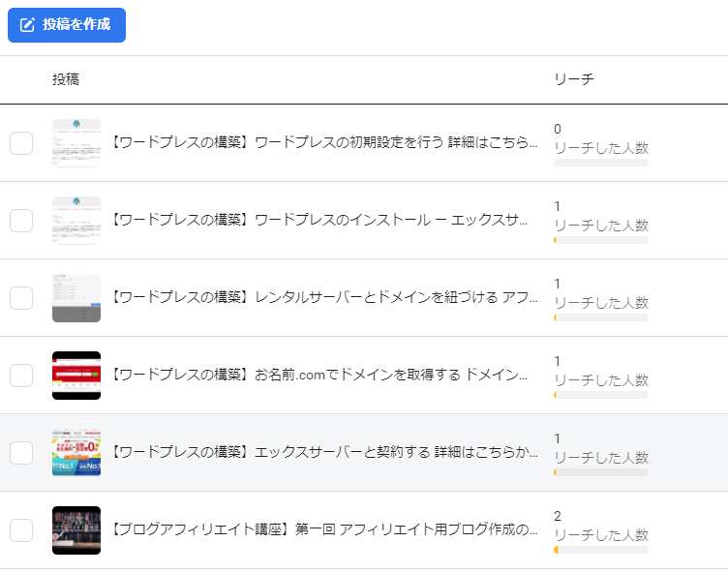The image size is (728, 573).
Task: Click reach progress bar for ブログアフィリエイト講座 post
Action: [600, 550]
